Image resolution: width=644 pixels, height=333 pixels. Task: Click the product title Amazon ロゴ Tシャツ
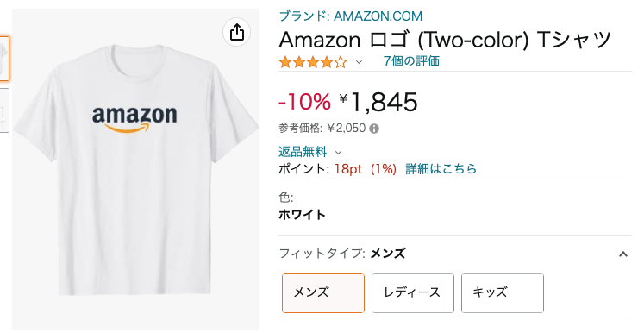(445, 40)
